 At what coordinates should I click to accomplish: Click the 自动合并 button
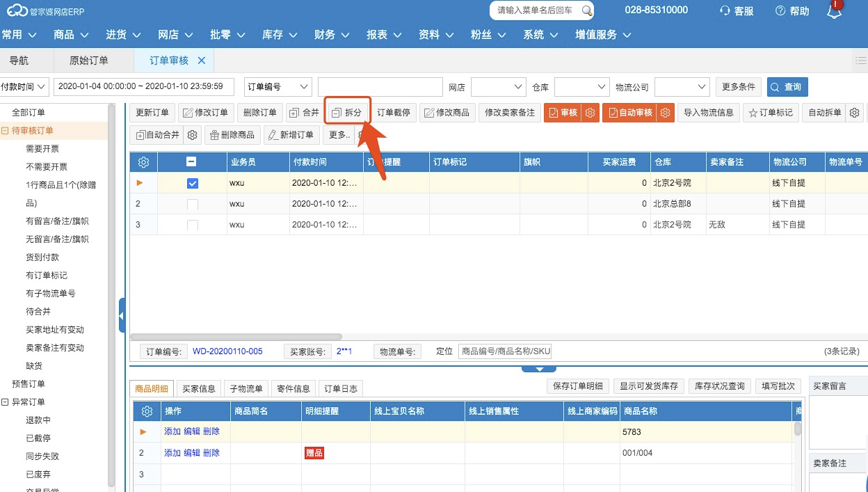pos(158,135)
